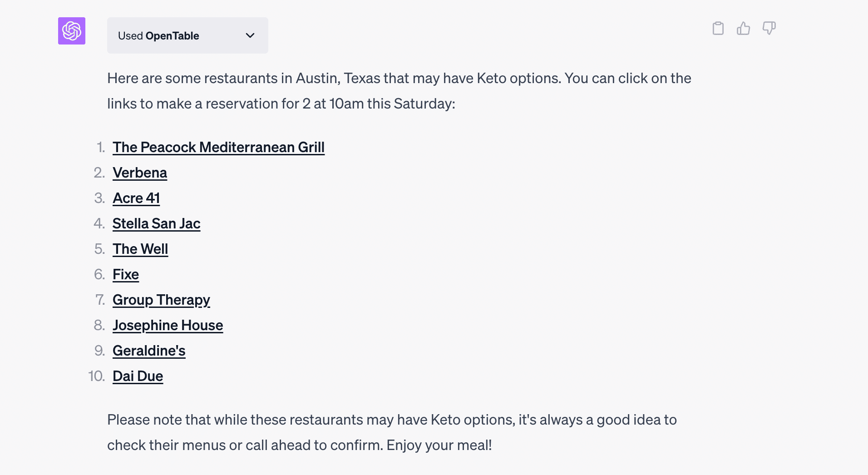The height and width of the screenshot is (475, 868).
Task: Click the "Enjoy your meal!" closing sentence
Action: [x=439, y=445]
